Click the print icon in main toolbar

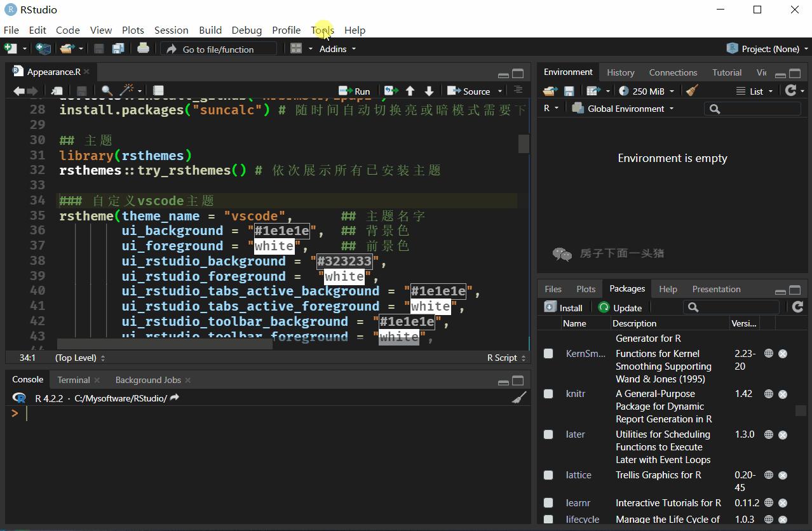(143, 48)
